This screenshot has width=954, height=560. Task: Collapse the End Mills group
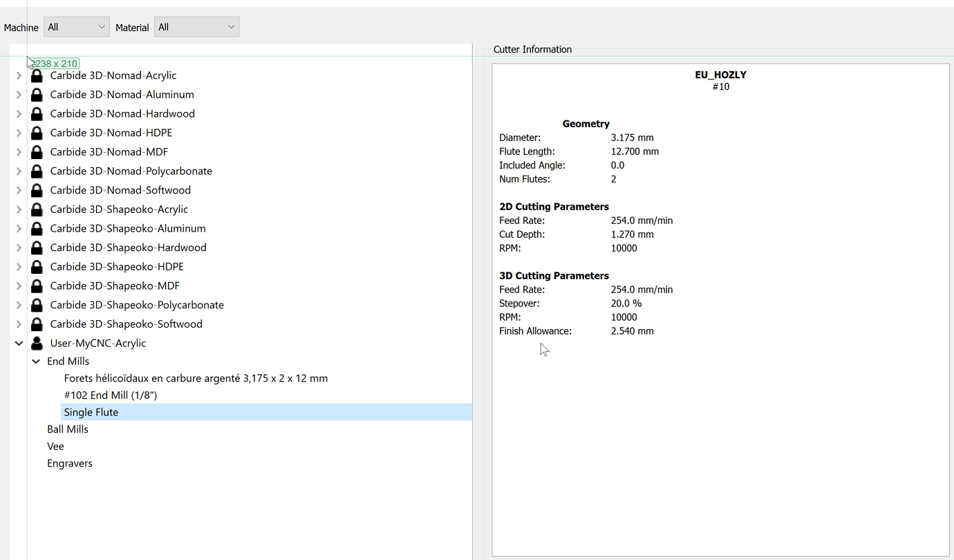[36, 361]
